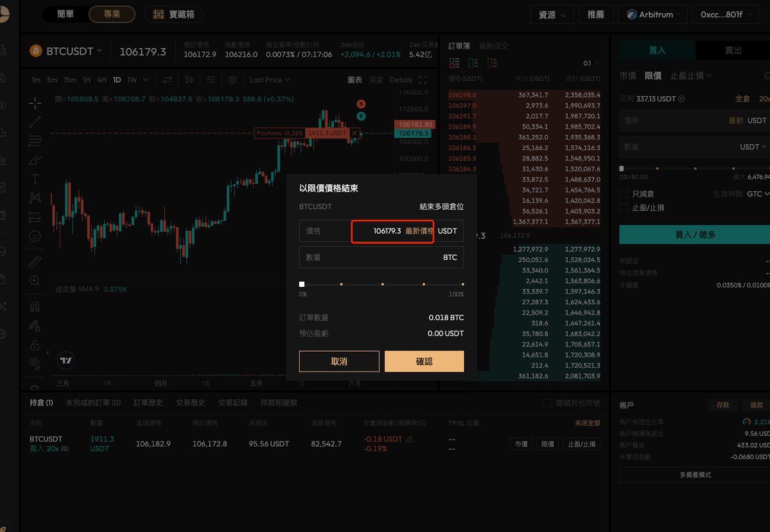The height and width of the screenshot is (532, 770).
Task: Click the red S sell marker
Action: click(361, 104)
